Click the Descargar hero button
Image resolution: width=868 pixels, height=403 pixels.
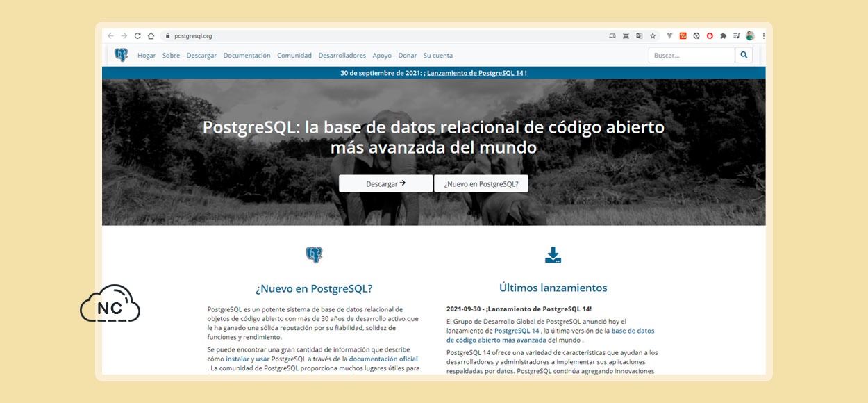pos(385,183)
